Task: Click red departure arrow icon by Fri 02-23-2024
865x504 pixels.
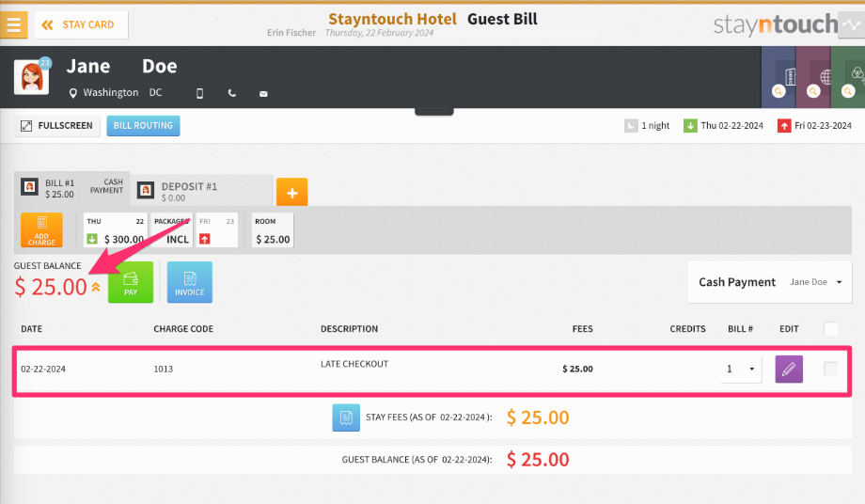Action: click(x=784, y=126)
